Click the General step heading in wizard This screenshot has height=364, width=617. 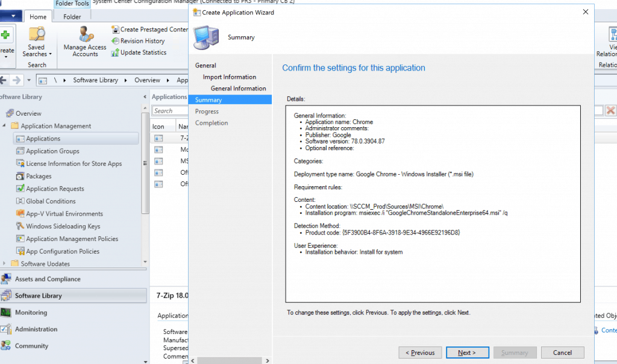205,66
